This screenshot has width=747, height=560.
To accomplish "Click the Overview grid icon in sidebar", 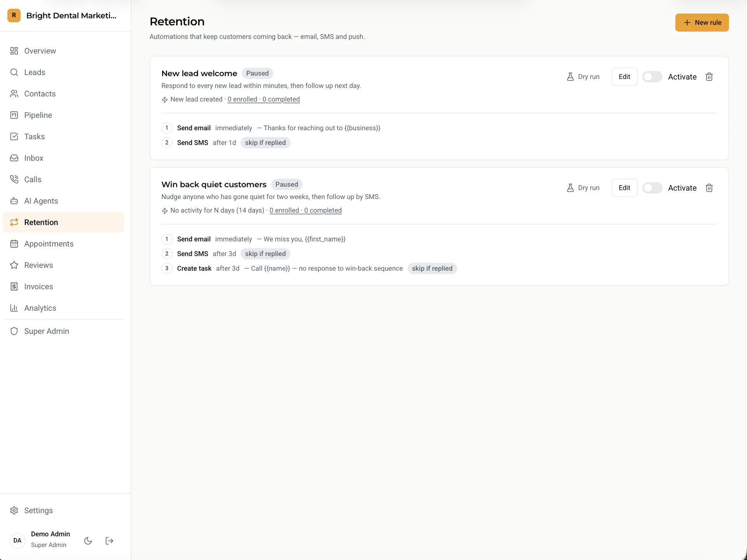I will [x=14, y=51].
